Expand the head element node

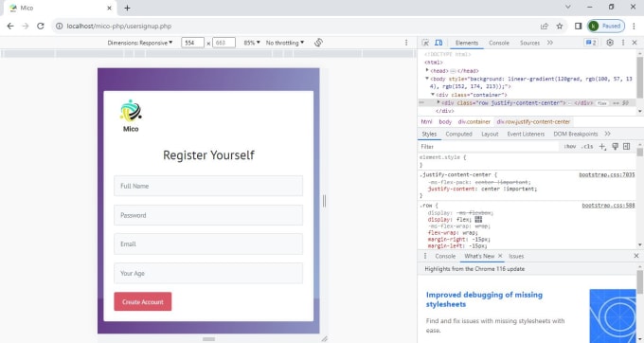click(427, 70)
